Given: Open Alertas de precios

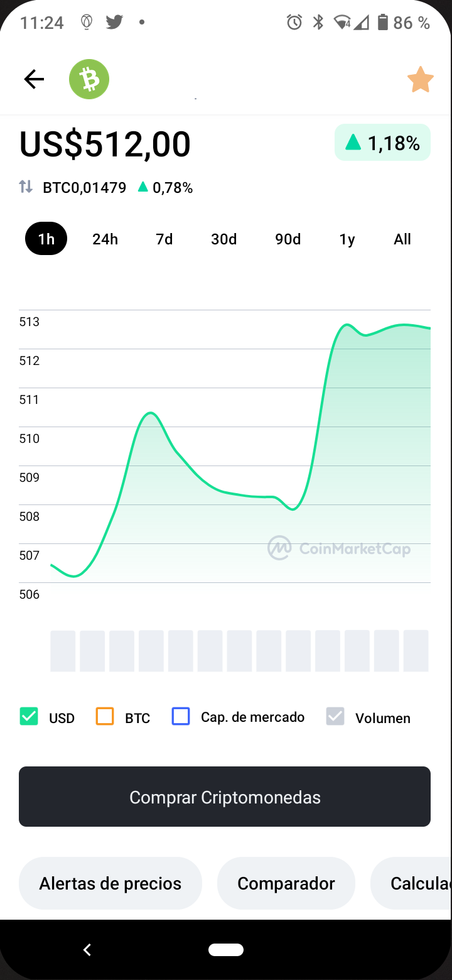Looking at the screenshot, I should 110,883.
